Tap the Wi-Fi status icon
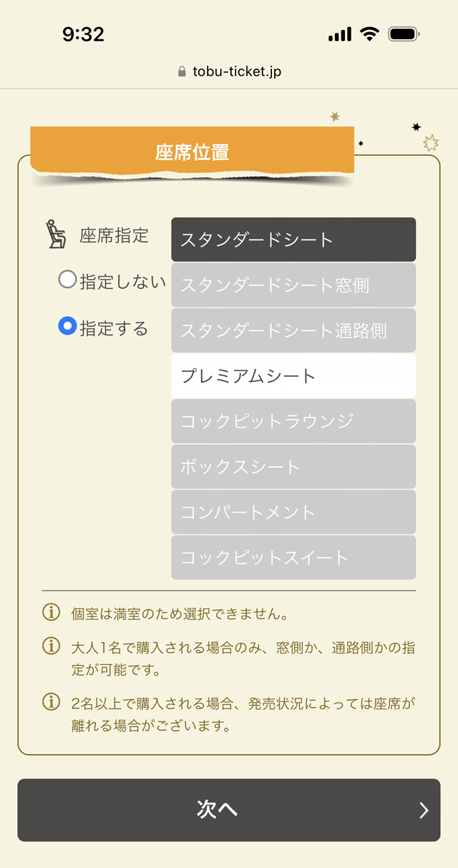The width and height of the screenshot is (458, 868). point(369,34)
